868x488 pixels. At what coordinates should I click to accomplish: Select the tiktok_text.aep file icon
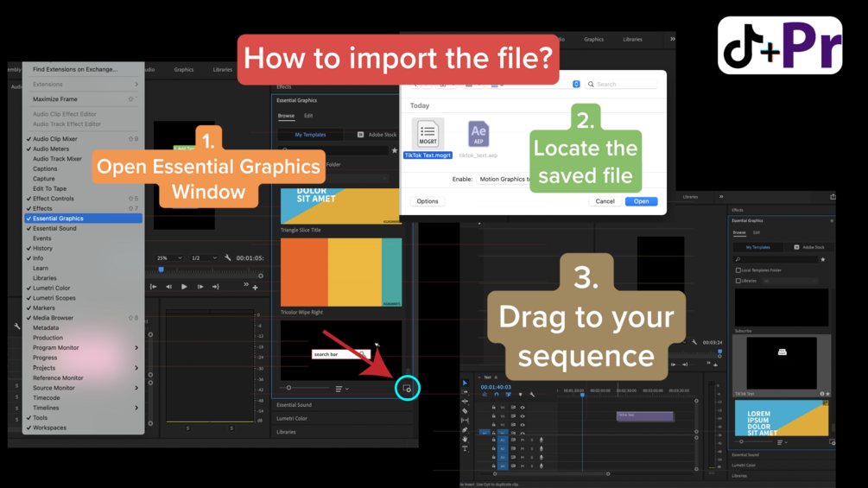click(478, 133)
